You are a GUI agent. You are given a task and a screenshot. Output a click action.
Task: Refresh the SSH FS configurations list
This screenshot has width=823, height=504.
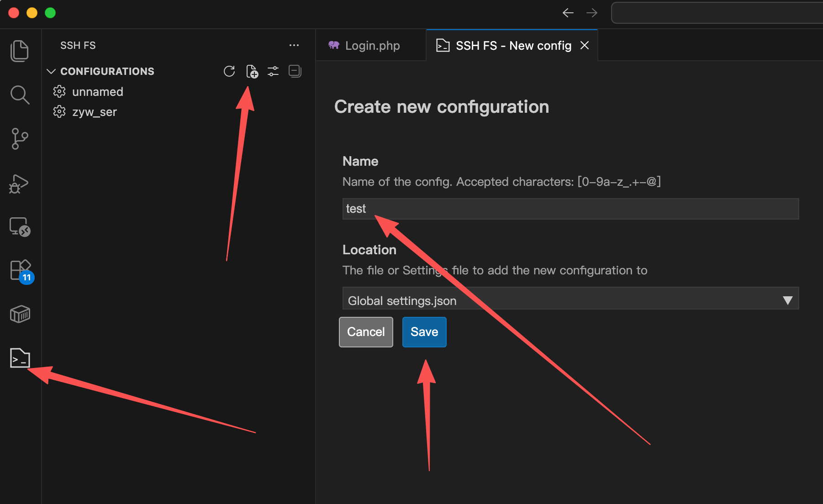pyautogui.click(x=229, y=71)
